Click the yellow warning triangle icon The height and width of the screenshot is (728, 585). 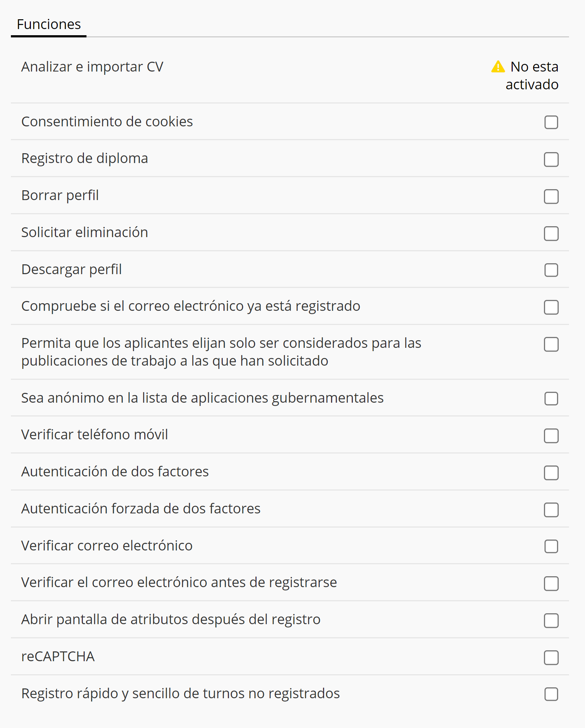click(498, 67)
